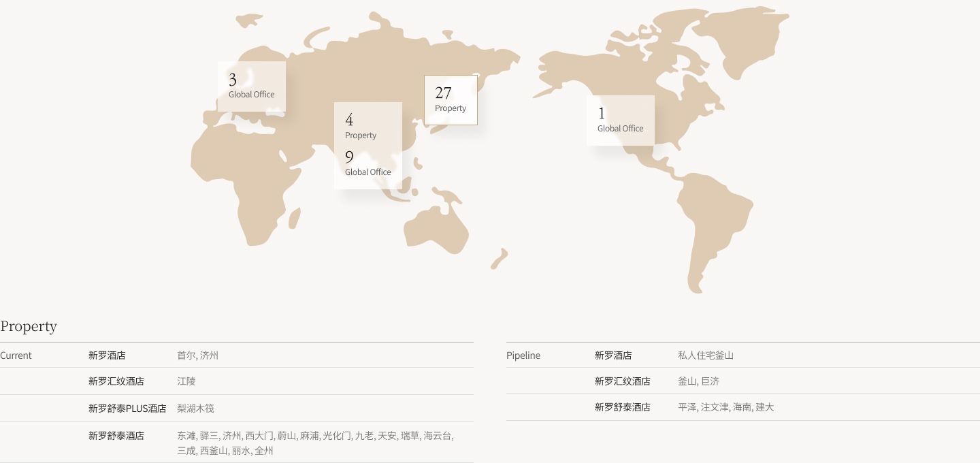Image resolution: width=980 pixels, height=463 pixels.
Task: Click the 私人住宅釜山 location text
Action: (706, 355)
